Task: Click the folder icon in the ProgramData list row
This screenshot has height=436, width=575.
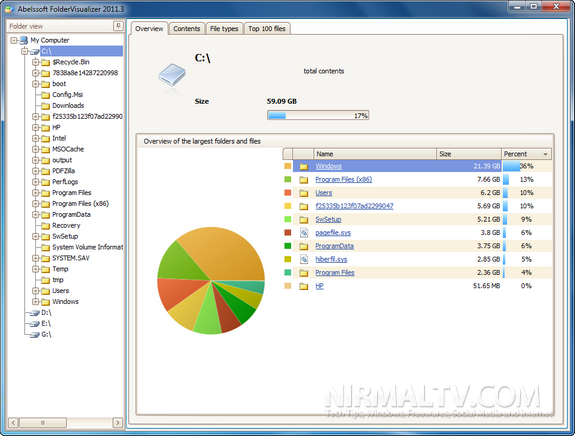Action: [304, 246]
